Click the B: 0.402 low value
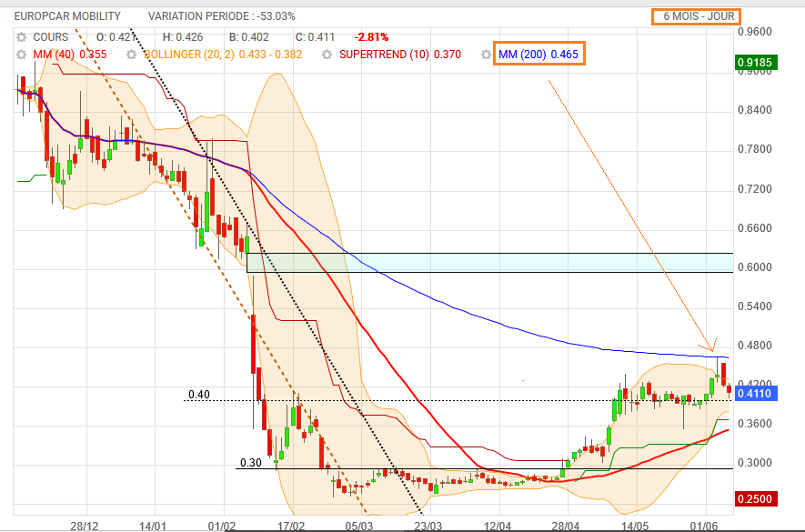 (x=248, y=37)
